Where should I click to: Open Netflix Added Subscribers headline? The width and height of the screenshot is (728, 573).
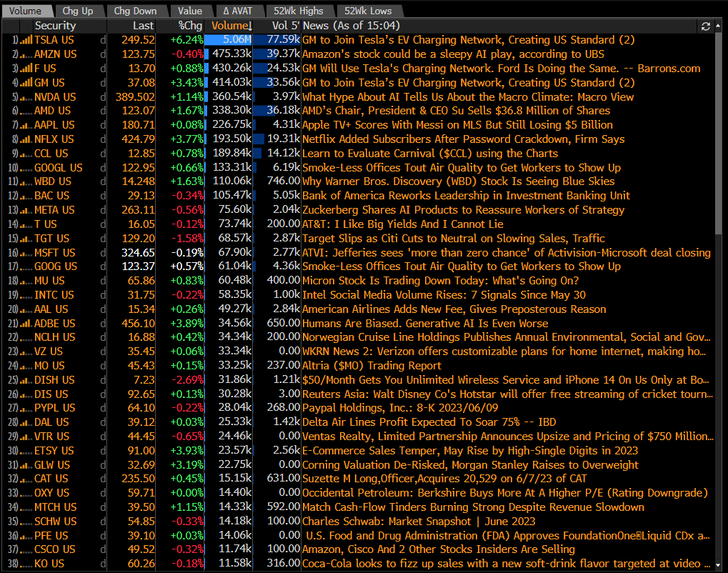tap(464, 140)
